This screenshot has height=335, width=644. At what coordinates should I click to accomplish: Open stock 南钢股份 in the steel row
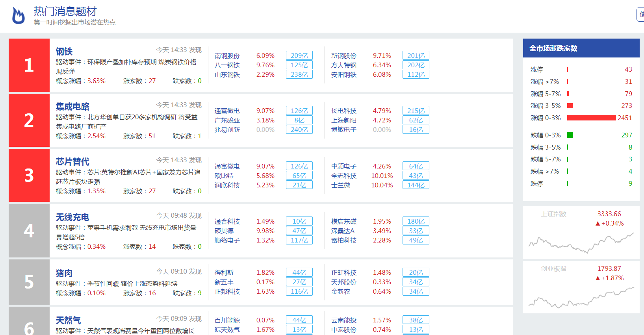click(227, 56)
